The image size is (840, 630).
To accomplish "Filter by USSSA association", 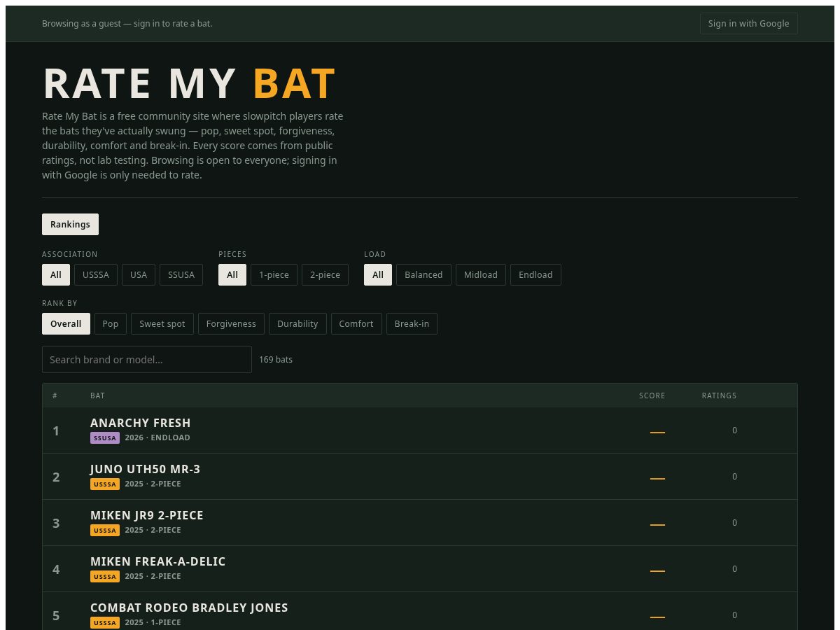I will click(x=96, y=274).
